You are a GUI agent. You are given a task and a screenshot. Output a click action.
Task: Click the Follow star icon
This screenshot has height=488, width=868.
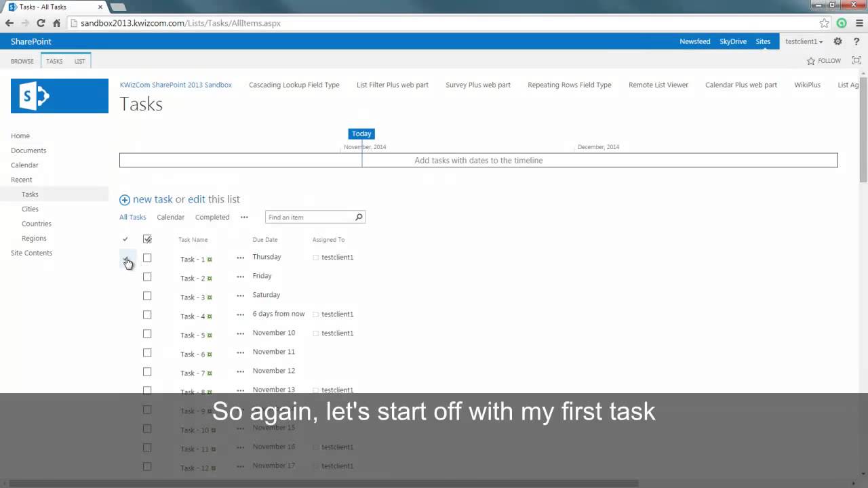coord(811,61)
